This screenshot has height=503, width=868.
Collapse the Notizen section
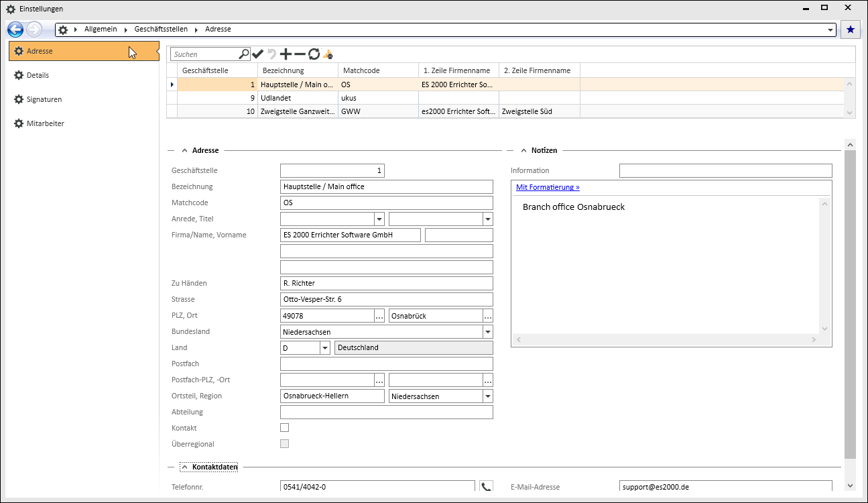(x=524, y=151)
